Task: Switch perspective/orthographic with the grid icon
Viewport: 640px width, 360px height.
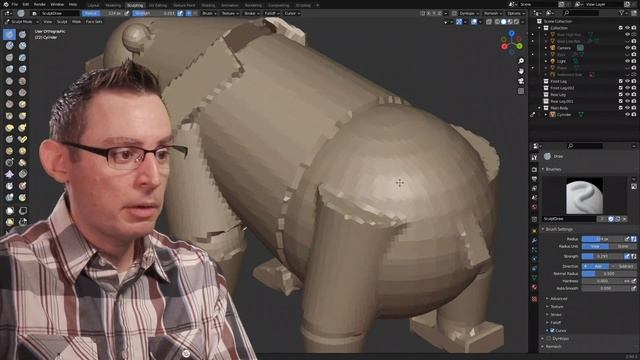Action: tap(521, 91)
